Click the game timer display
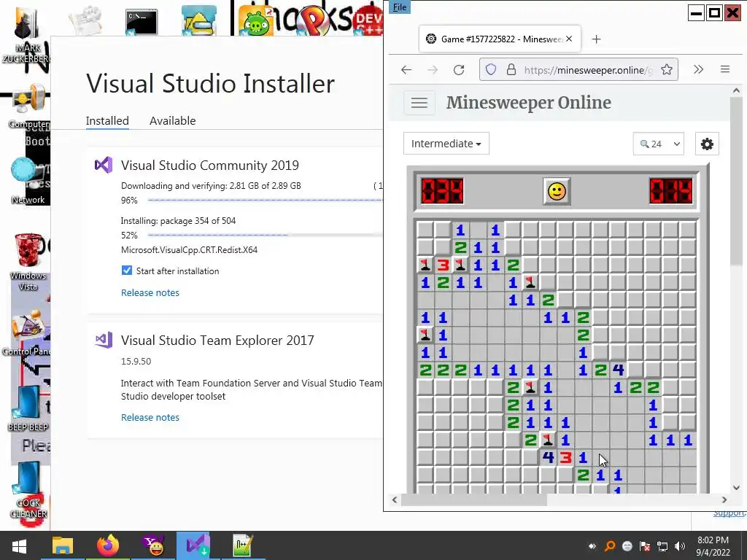The width and height of the screenshot is (747, 560). point(671,192)
